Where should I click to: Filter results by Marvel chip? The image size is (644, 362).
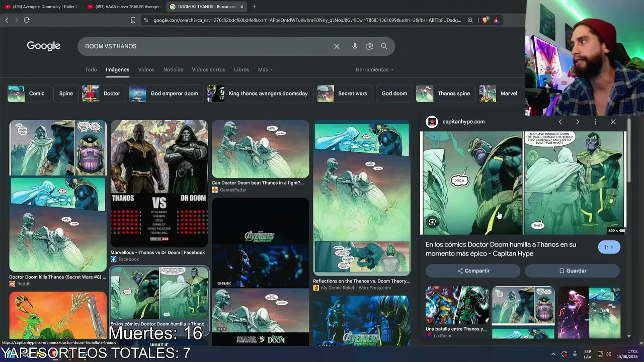(x=501, y=94)
